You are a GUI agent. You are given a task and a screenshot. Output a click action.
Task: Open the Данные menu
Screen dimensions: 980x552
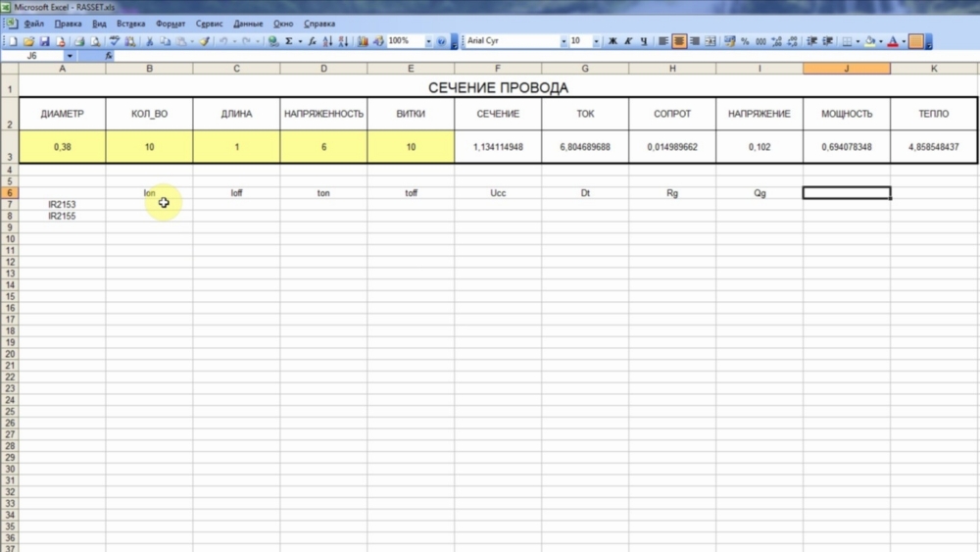coord(248,24)
